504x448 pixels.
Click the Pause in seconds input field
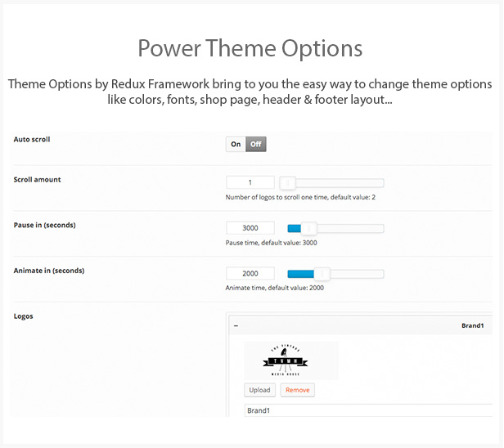(250, 228)
